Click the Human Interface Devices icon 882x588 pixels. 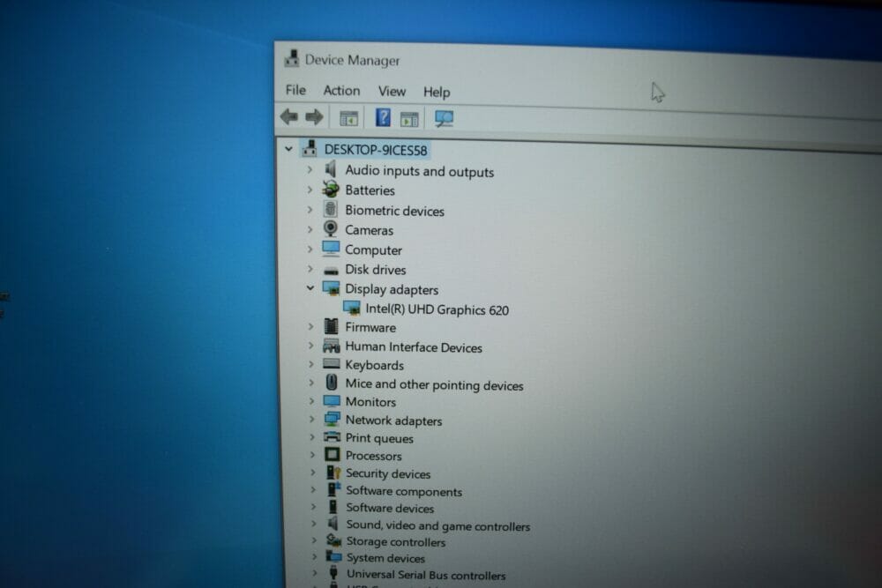[x=332, y=346]
